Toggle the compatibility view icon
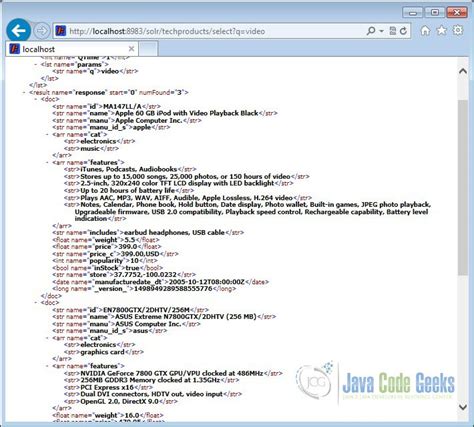This screenshot has height=427, width=474. pos(393,31)
